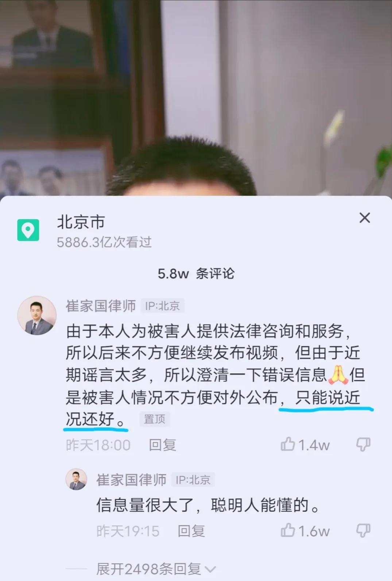Tap the green location pin icon
Screen dimensions: 392x581
click(28, 230)
